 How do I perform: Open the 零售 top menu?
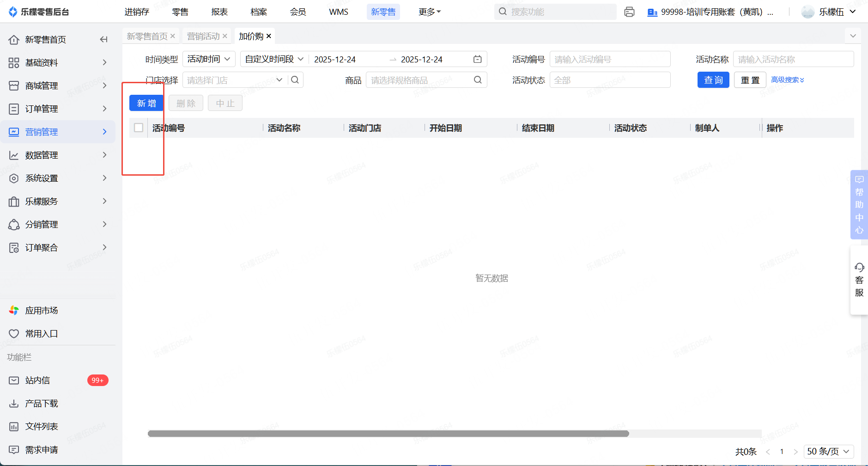pos(180,12)
